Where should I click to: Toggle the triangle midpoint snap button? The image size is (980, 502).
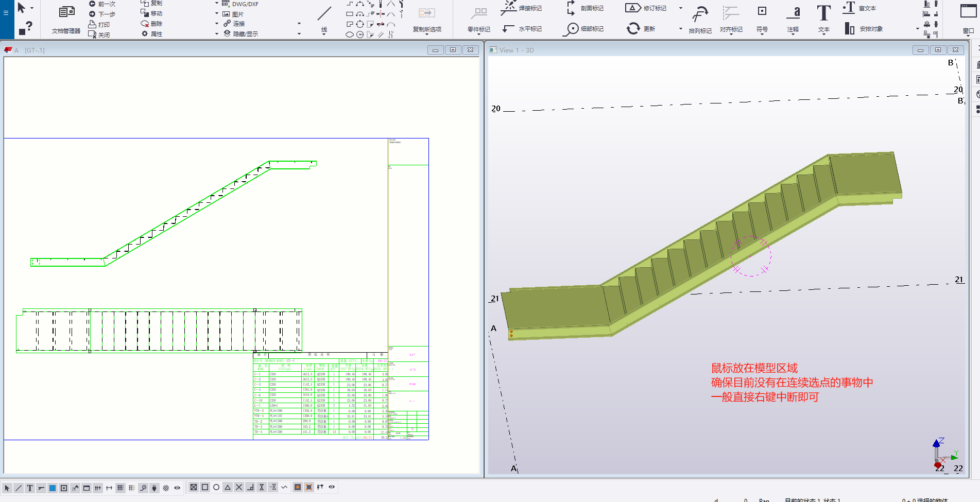pos(228,487)
